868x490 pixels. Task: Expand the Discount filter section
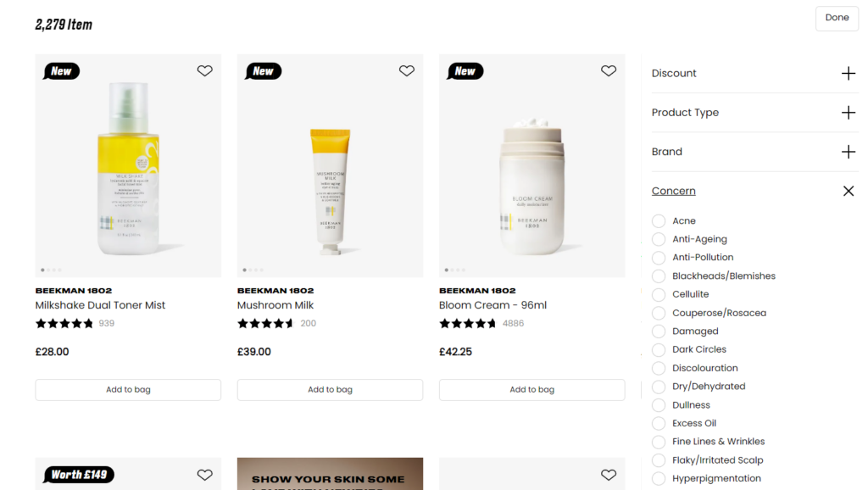click(849, 74)
